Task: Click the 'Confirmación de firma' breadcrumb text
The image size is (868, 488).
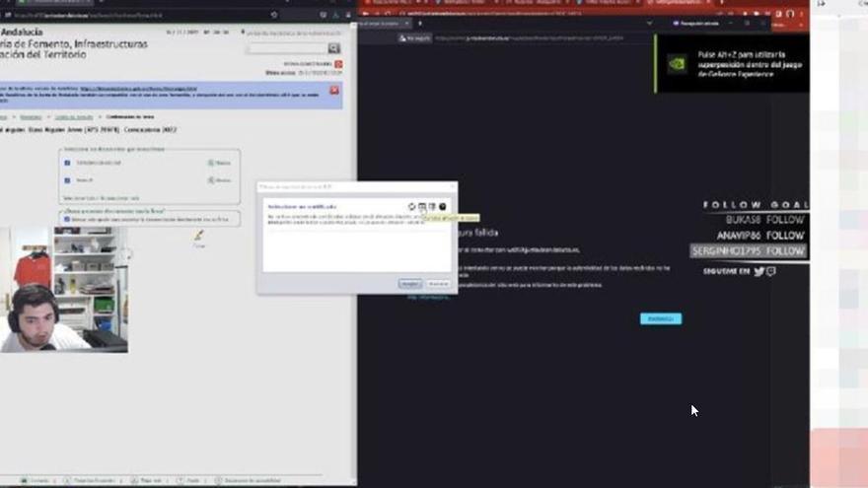Action: [130, 117]
